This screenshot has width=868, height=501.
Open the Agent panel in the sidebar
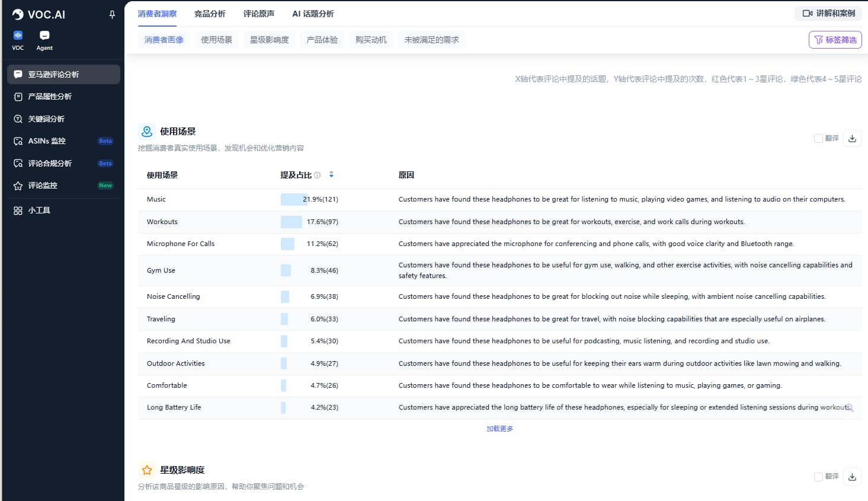[44, 40]
